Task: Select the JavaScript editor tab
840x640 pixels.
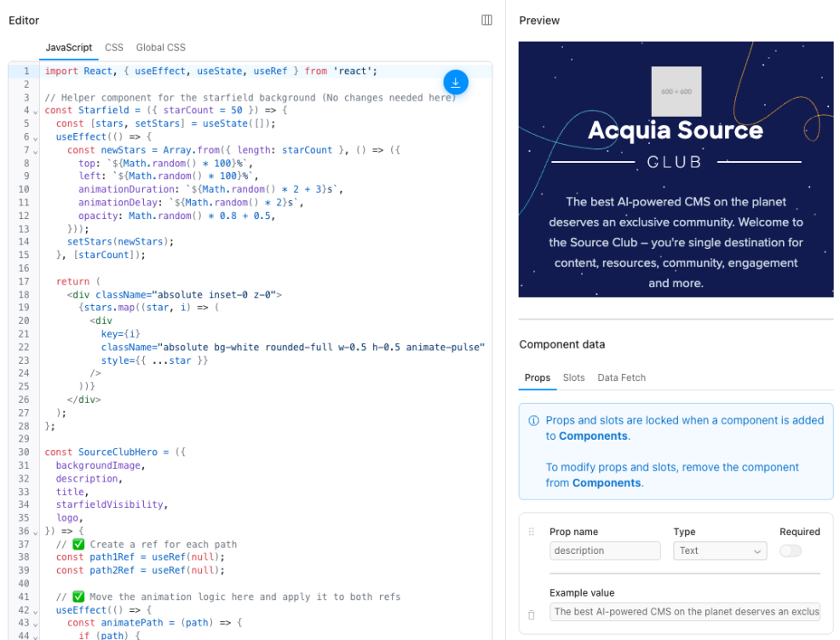Action: click(69, 48)
